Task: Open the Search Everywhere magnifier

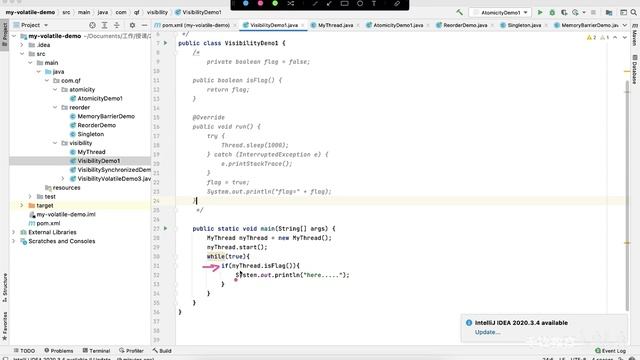Action: pyautogui.click(x=634, y=13)
